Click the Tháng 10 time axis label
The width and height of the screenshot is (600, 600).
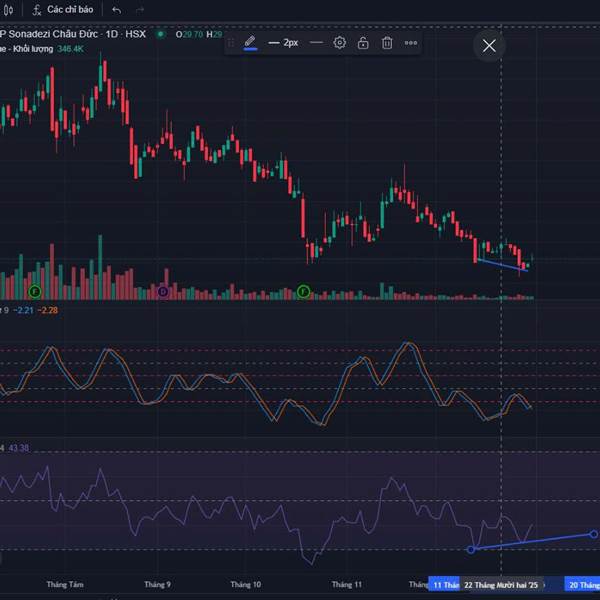click(x=246, y=584)
